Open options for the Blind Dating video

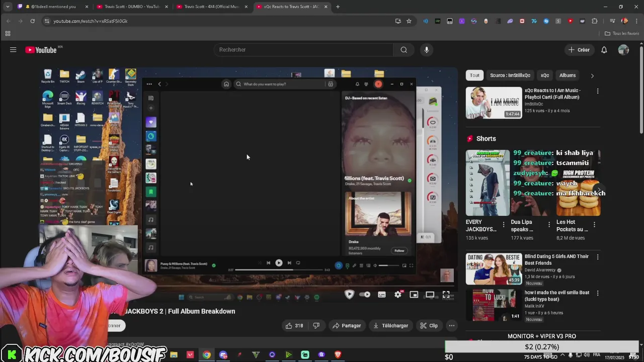pyautogui.click(x=598, y=257)
